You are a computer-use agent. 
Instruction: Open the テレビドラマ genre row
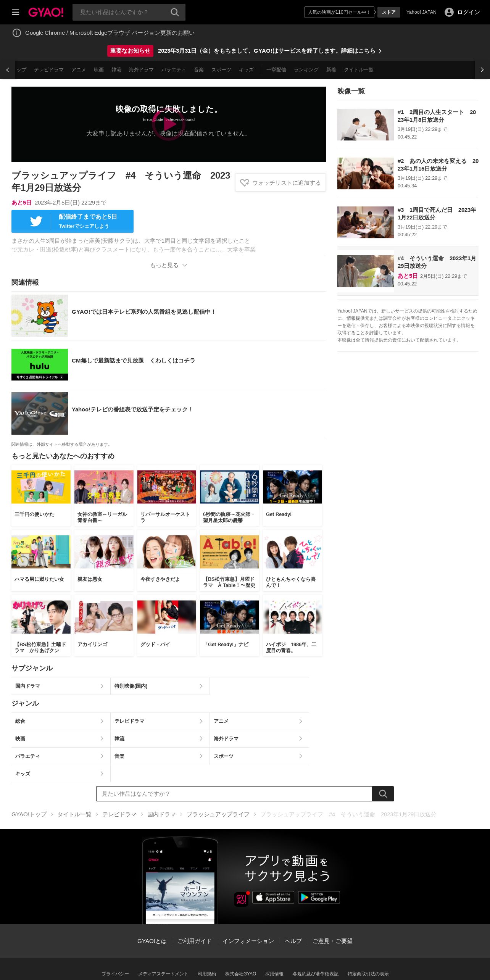tap(160, 721)
